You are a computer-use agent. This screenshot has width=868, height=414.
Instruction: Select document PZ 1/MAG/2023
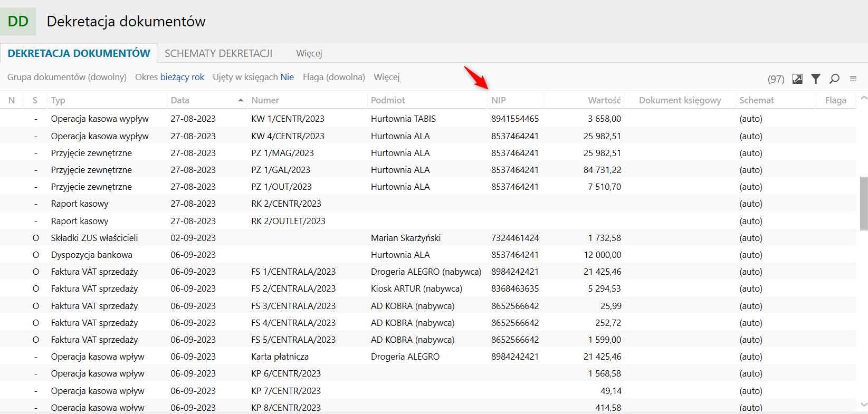pos(282,153)
